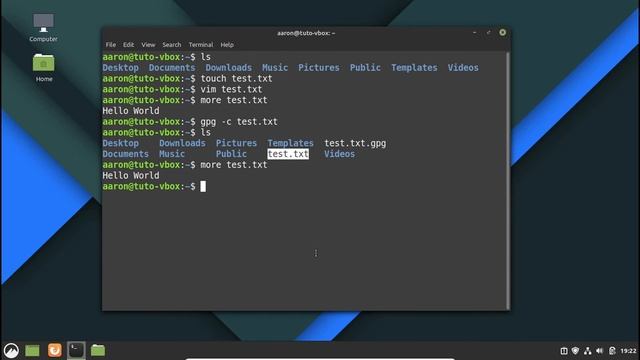Screen dimensions: 640x360
Task: Open the update manager shield tray icon
Action: click(576, 351)
